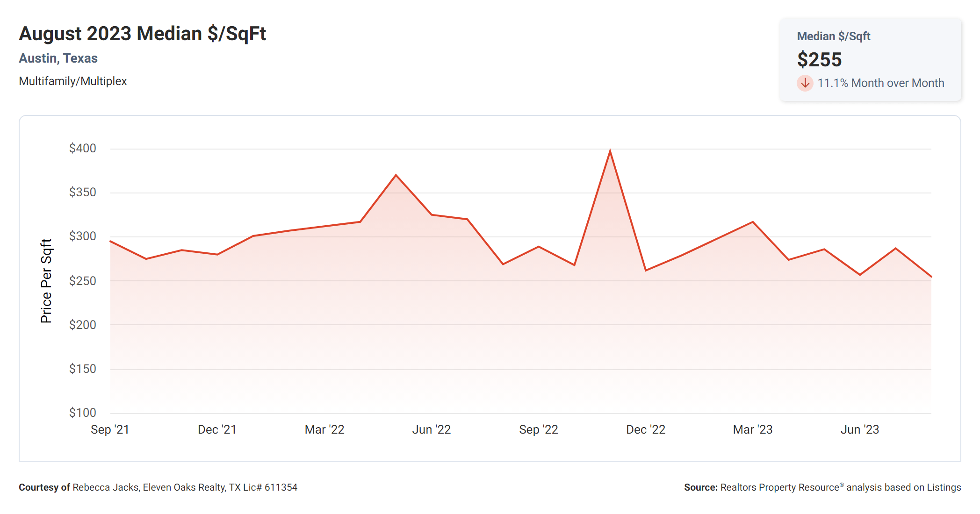This screenshot has width=980, height=514.
Task: Click the Price Per Sqft axis title
Action: click(46, 281)
